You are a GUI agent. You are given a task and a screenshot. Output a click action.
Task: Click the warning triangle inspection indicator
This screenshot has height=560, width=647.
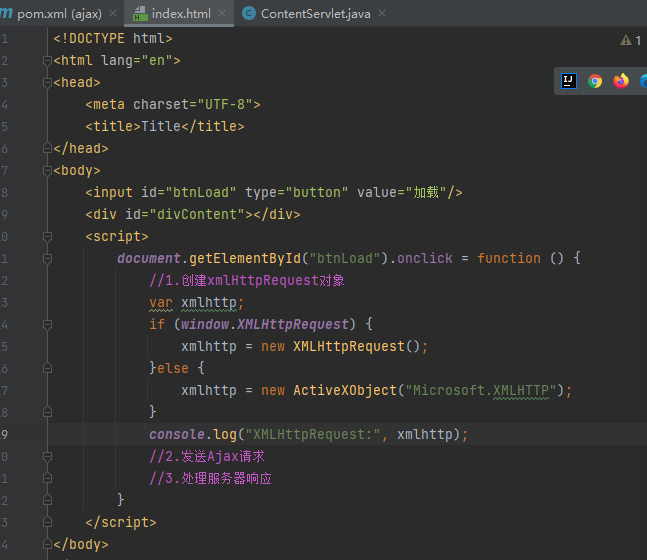click(x=625, y=41)
